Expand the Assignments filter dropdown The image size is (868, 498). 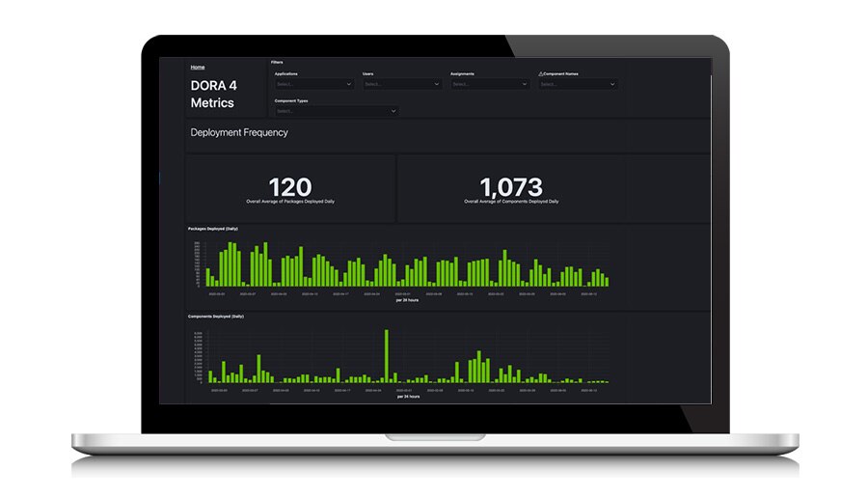tap(485, 84)
